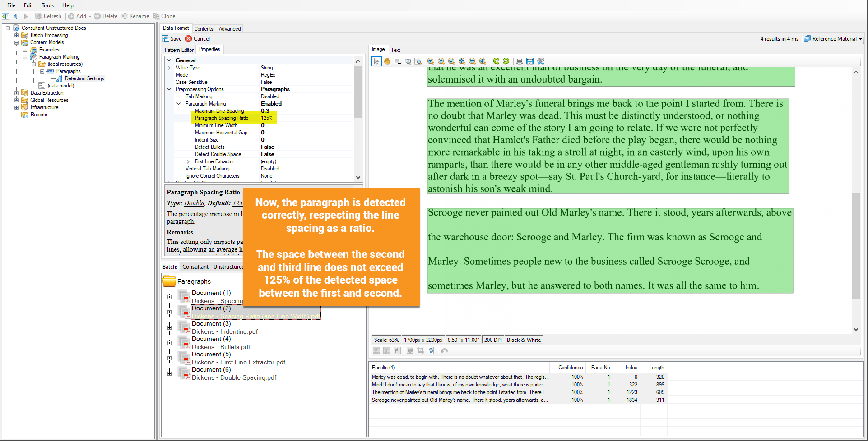Screen dimensions: 868x441
Task: Select Detection Settings in the tree
Action: coord(84,78)
